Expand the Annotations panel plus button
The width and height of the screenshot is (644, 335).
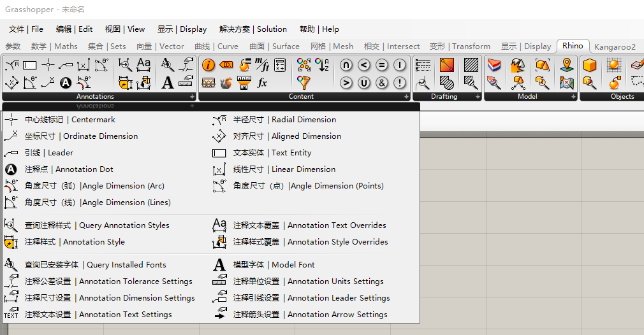192,97
